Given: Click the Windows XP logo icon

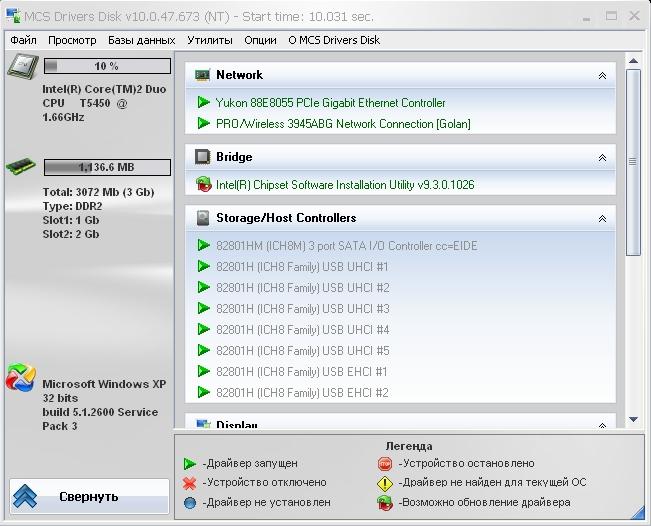Looking at the screenshot, I should 21,379.
